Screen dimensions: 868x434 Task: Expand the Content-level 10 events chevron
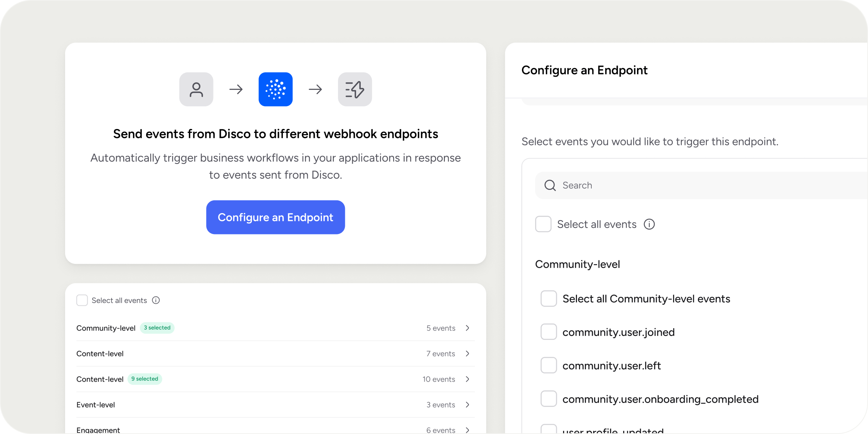click(468, 379)
